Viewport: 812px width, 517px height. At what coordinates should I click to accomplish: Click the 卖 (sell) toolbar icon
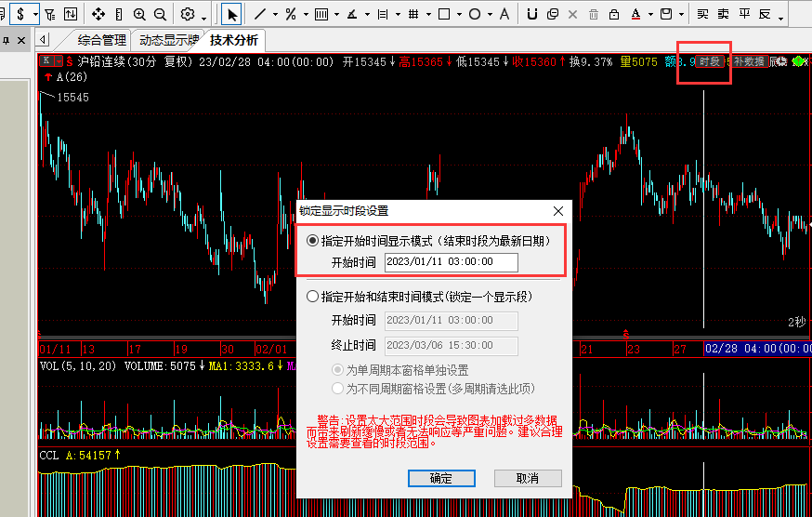(723, 15)
